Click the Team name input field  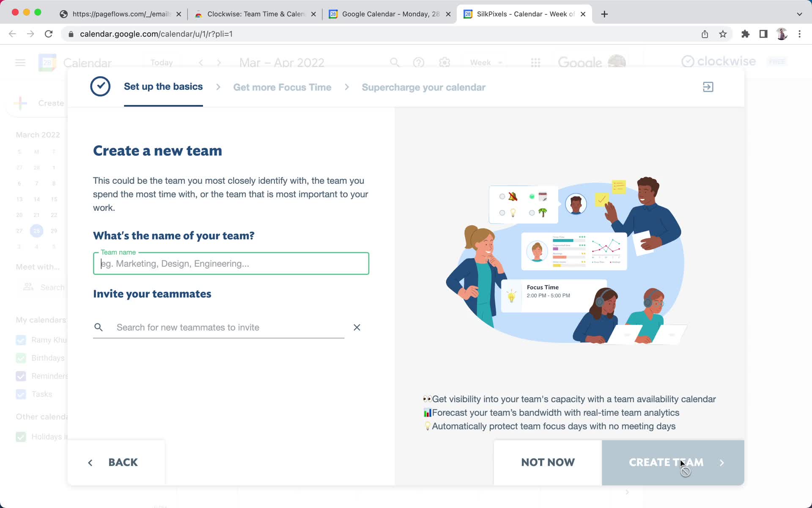pos(230,263)
